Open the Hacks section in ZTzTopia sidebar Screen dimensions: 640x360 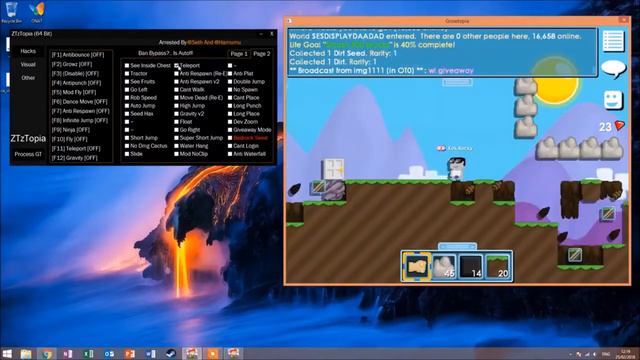pyautogui.click(x=28, y=51)
